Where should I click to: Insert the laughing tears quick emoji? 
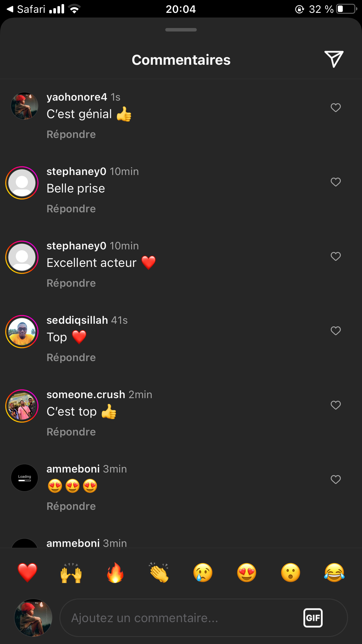point(334,572)
